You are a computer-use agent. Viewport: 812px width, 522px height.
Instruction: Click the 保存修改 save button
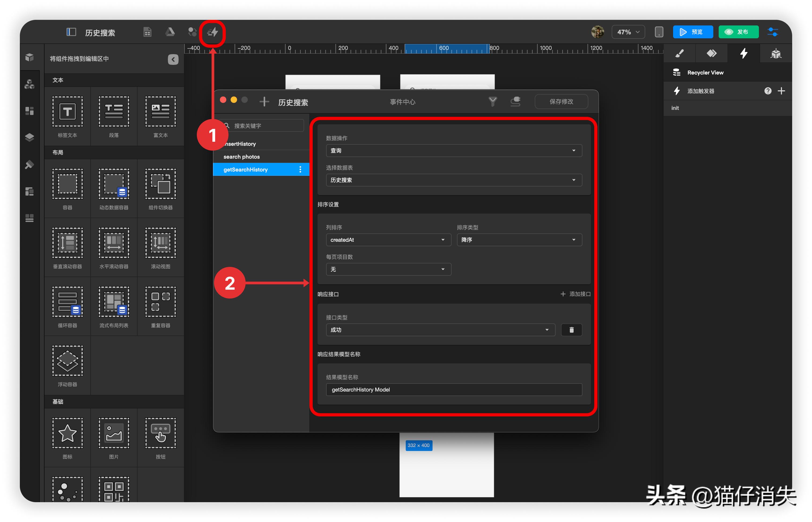(561, 101)
